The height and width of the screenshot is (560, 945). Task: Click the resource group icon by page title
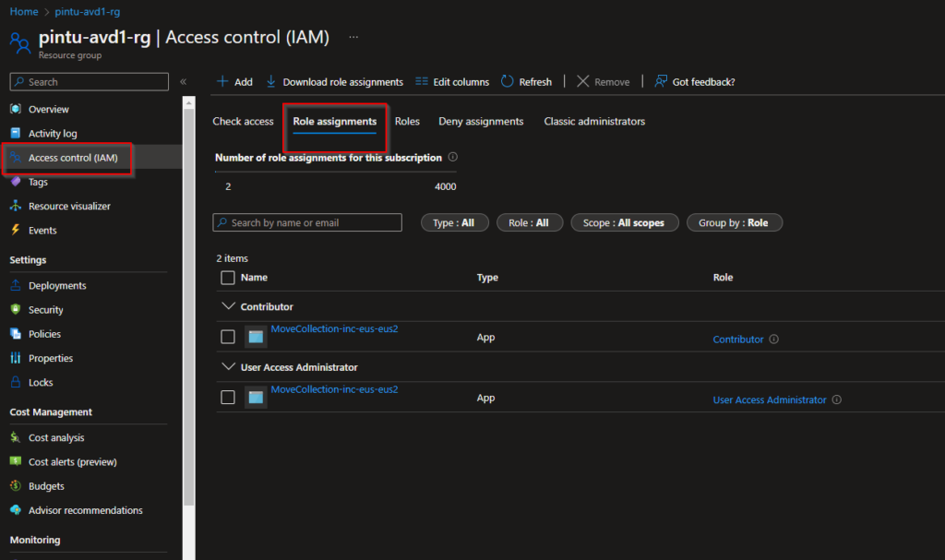click(x=20, y=43)
